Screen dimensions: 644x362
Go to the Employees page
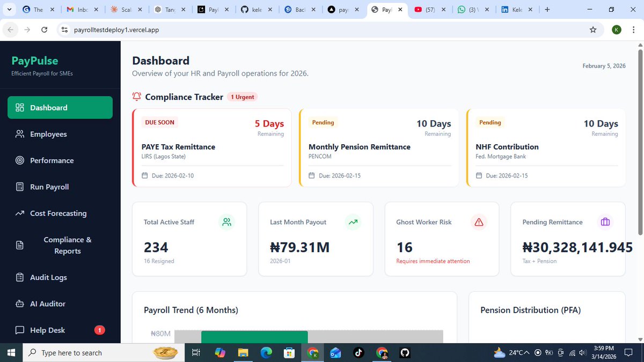click(x=60, y=134)
